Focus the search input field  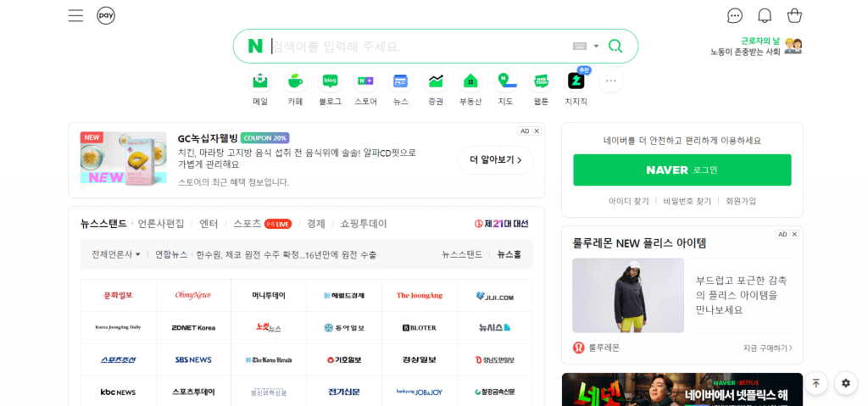(420, 46)
